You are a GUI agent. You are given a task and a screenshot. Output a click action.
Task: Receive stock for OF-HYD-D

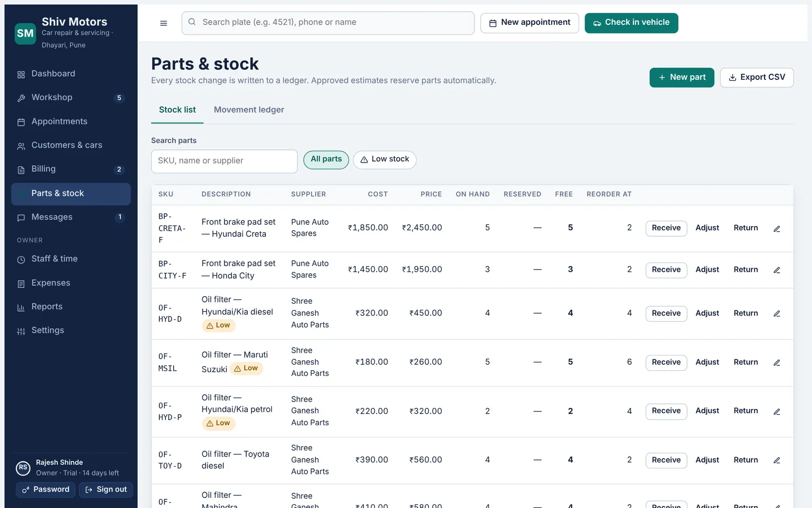(666, 313)
